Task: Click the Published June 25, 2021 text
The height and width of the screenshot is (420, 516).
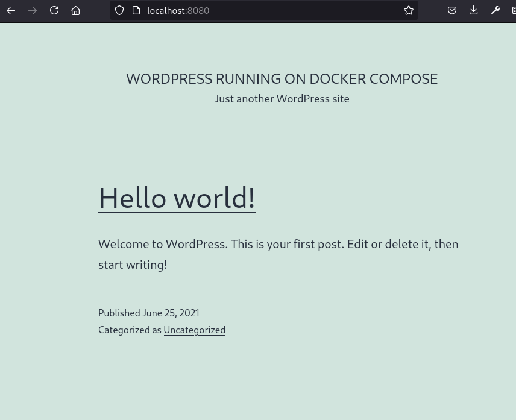Action: tap(149, 313)
